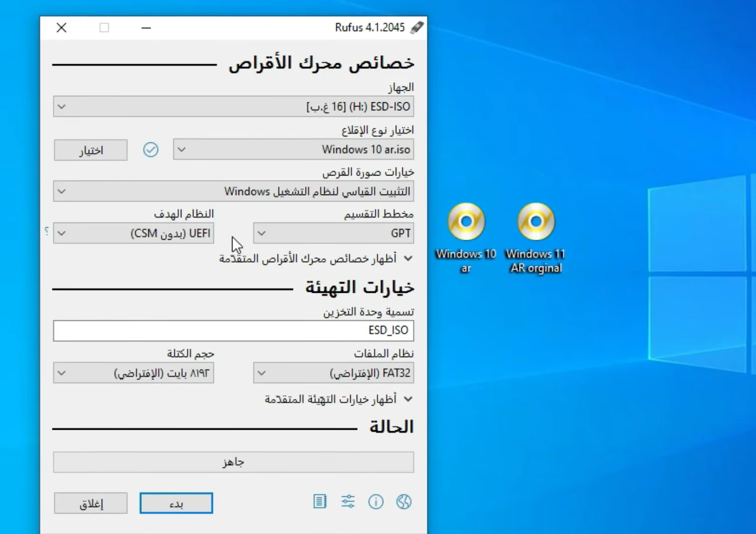The height and width of the screenshot is (534, 756).
Task: Expand advanced format options section
Action: [x=339, y=399]
